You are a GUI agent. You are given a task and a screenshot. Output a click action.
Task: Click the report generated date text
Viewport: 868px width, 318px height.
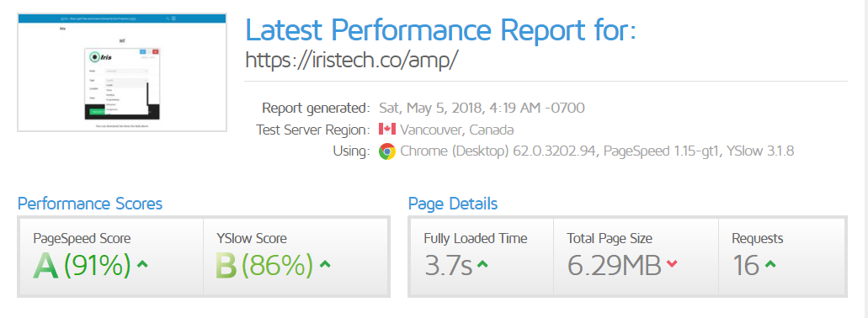(482, 108)
